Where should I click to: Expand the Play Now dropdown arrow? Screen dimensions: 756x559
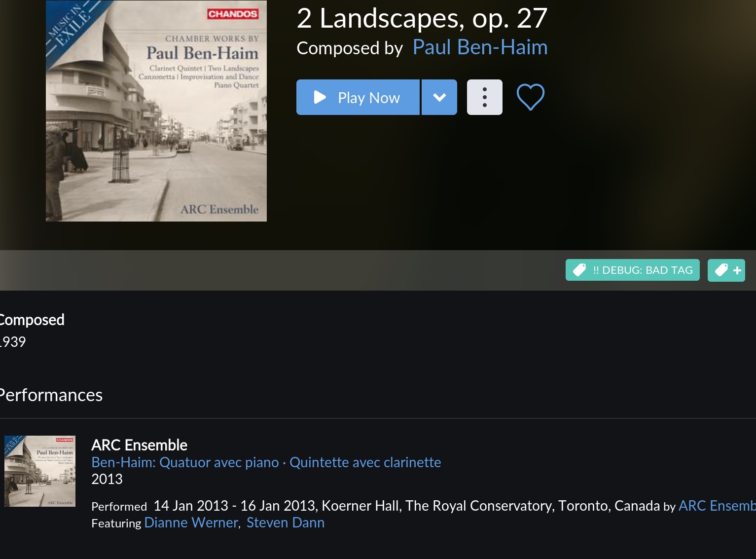(439, 97)
